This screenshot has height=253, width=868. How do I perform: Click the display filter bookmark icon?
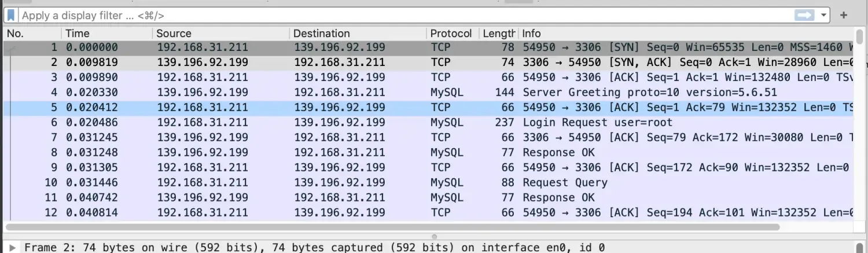(11, 16)
